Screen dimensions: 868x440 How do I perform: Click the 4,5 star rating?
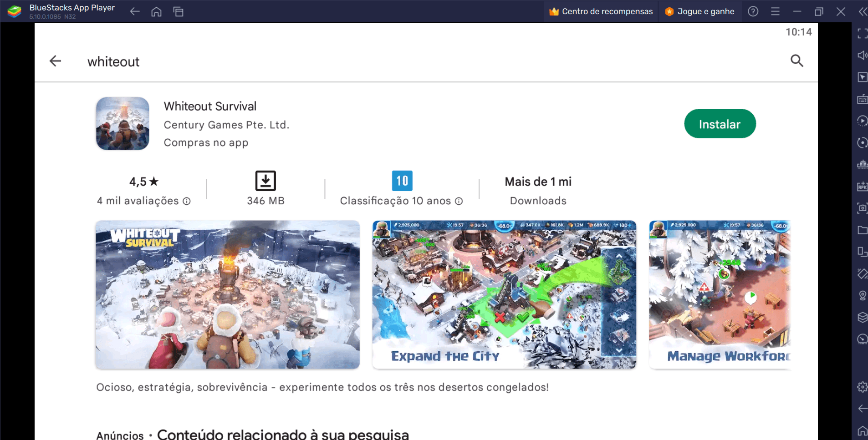point(144,182)
